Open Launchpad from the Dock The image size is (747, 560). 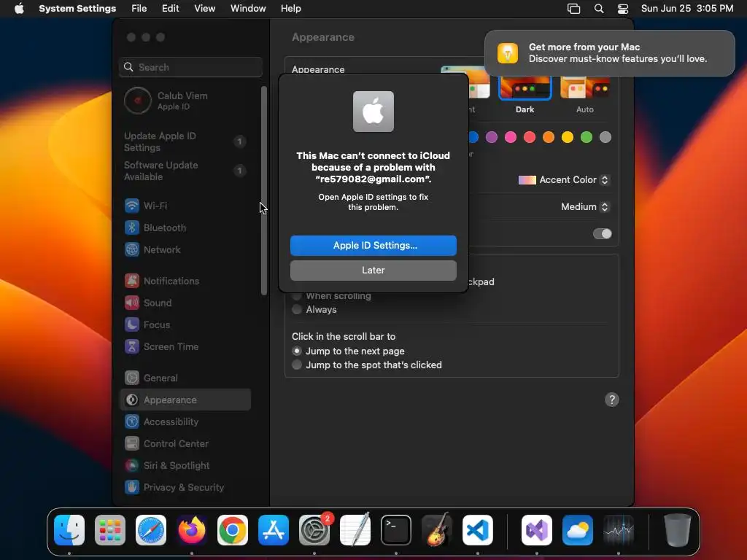click(x=110, y=530)
